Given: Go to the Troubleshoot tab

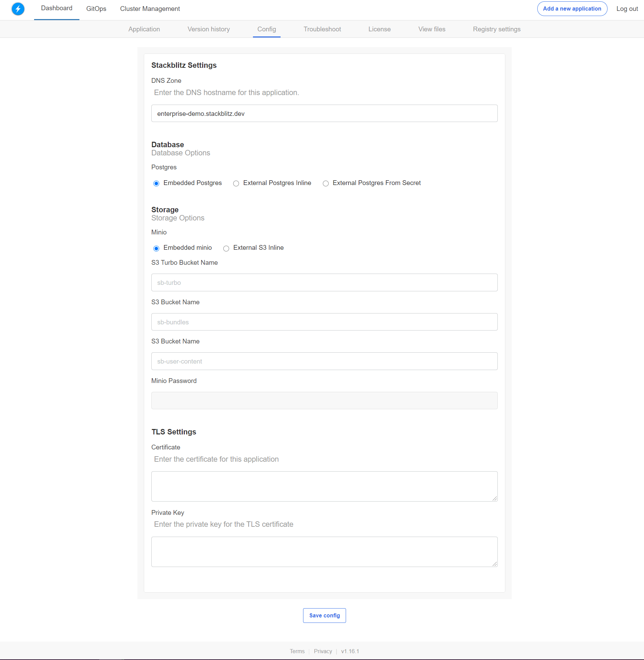Looking at the screenshot, I should tap(322, 29).
